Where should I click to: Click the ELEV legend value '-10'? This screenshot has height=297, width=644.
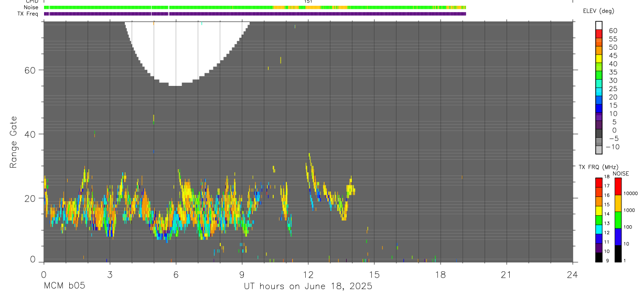pyautogui.click(x=612, y=147)
